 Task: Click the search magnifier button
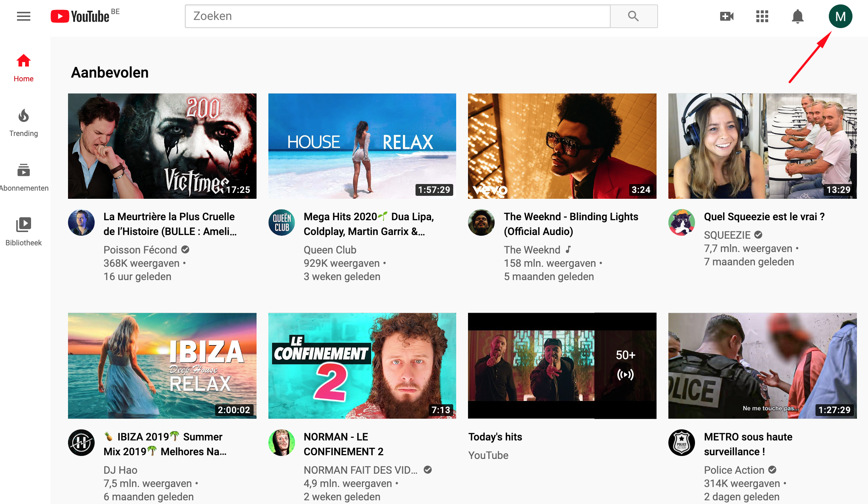pyautogui.click(x=634, y=16)
